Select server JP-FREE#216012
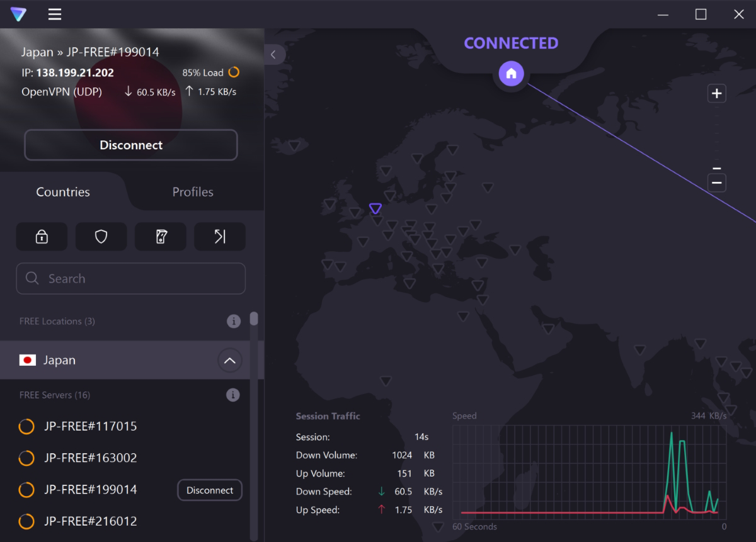 pos(91,521)
